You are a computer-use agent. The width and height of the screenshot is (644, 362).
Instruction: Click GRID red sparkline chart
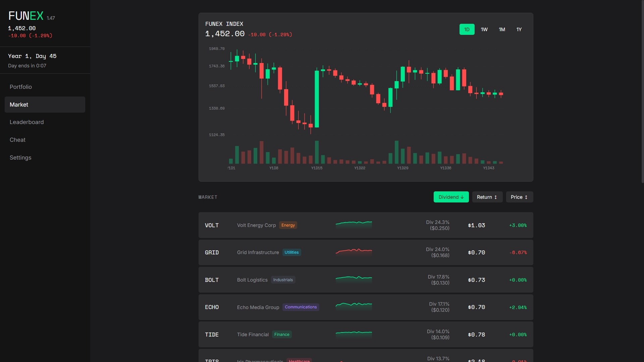pyautogui.click(x=354, y=252)
